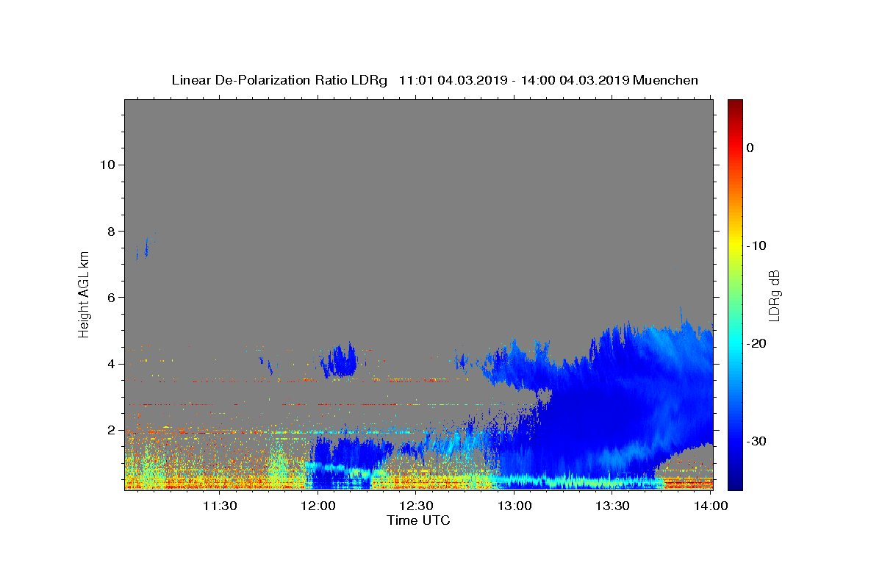Viewport: 882px width, 588px height.
Task: Click the height tick label 10
Action: click(x=107, y=165)
